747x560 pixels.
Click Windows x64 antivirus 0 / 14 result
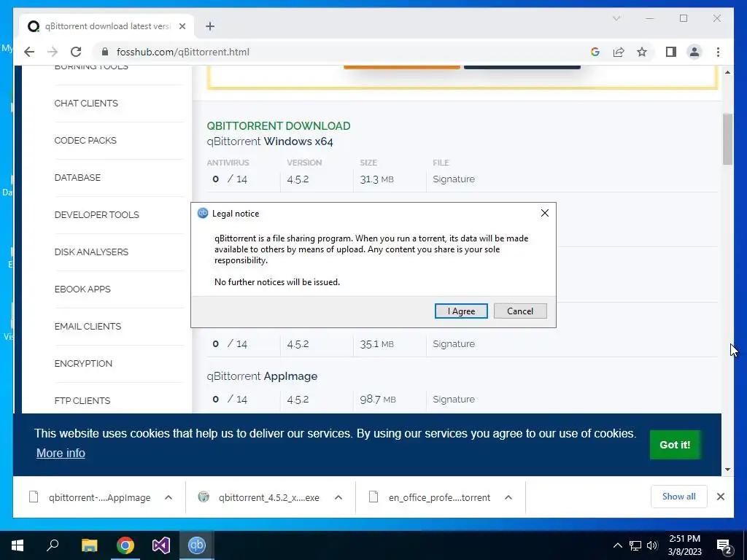coord(230,179)
